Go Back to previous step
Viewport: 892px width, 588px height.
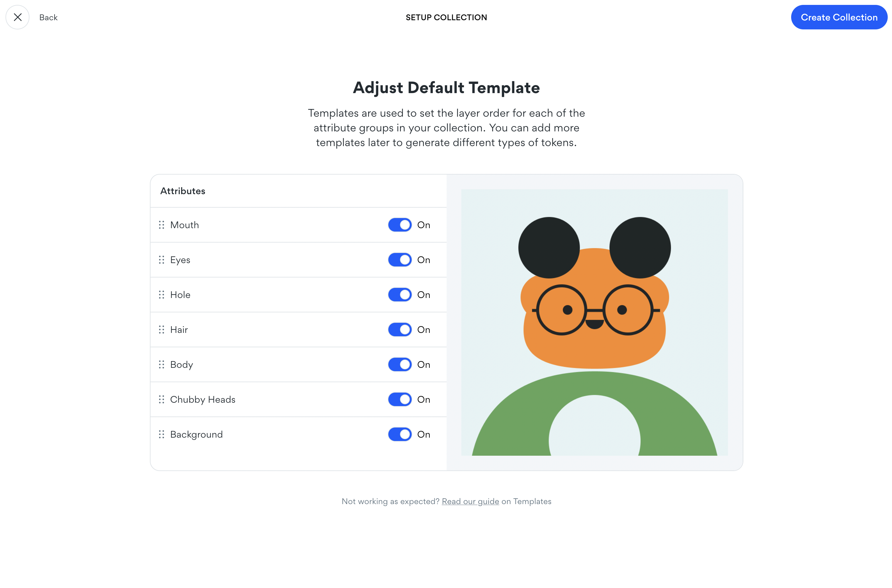(x=48, y=17)
